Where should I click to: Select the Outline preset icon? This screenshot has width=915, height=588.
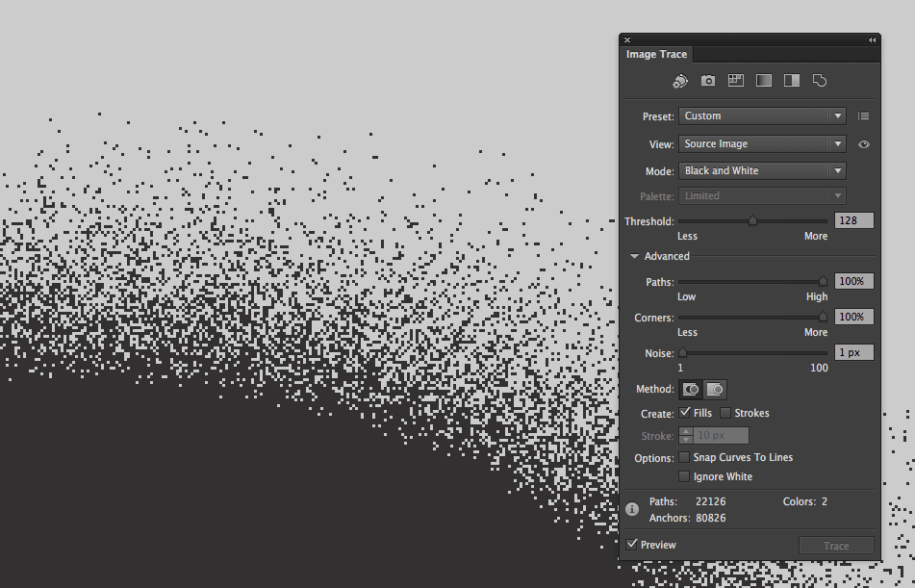coord(820,81)
